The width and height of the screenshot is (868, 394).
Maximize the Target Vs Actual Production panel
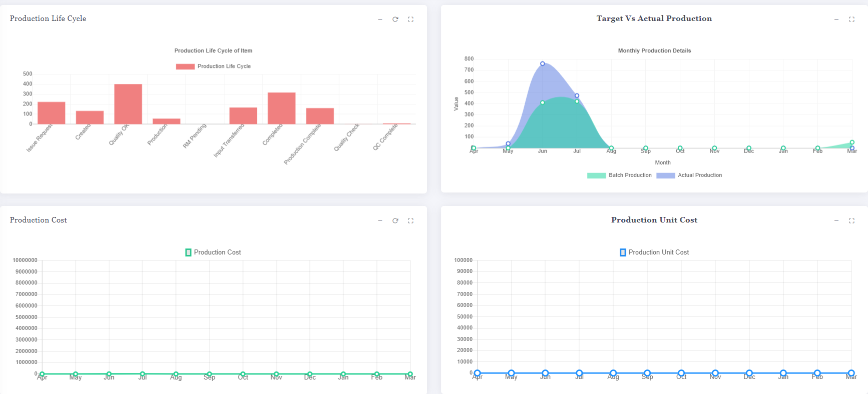[851, 19]
